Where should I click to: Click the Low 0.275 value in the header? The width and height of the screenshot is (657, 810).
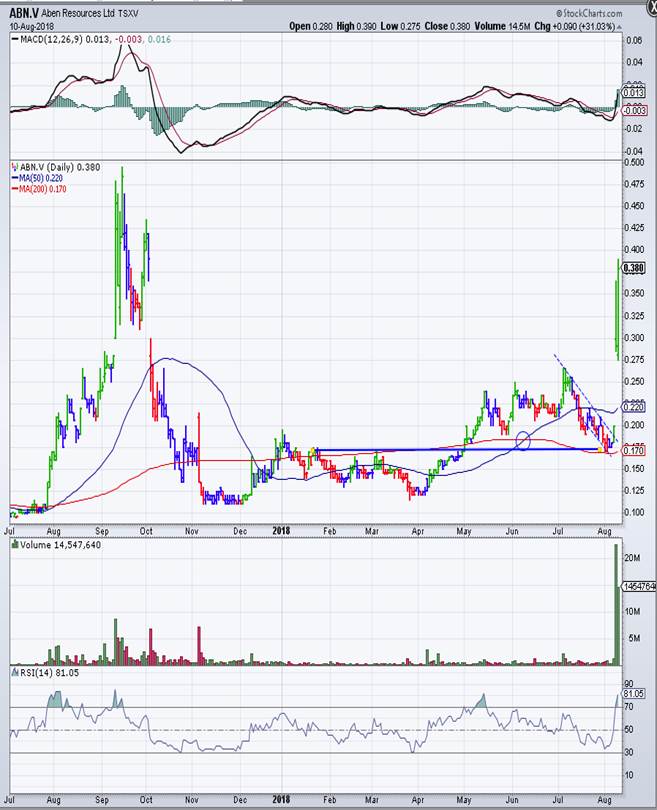[401, 26]
